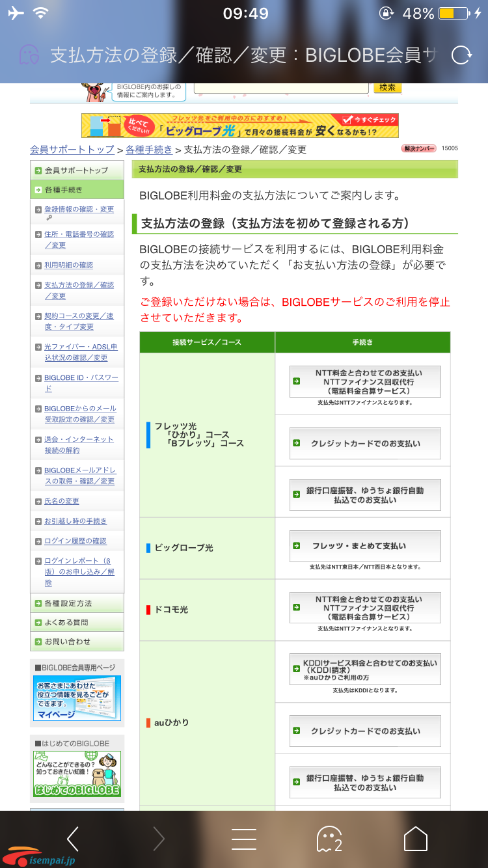Click フレッツ光 クレジットカードでのお支払い button

365,443
